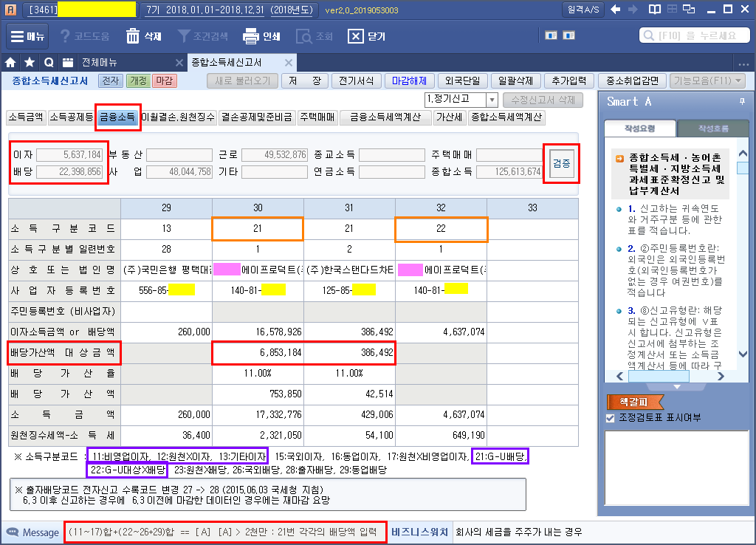Open the book manual icon in title bar
The image size is (756, 545).
click(x=653, y=10)
